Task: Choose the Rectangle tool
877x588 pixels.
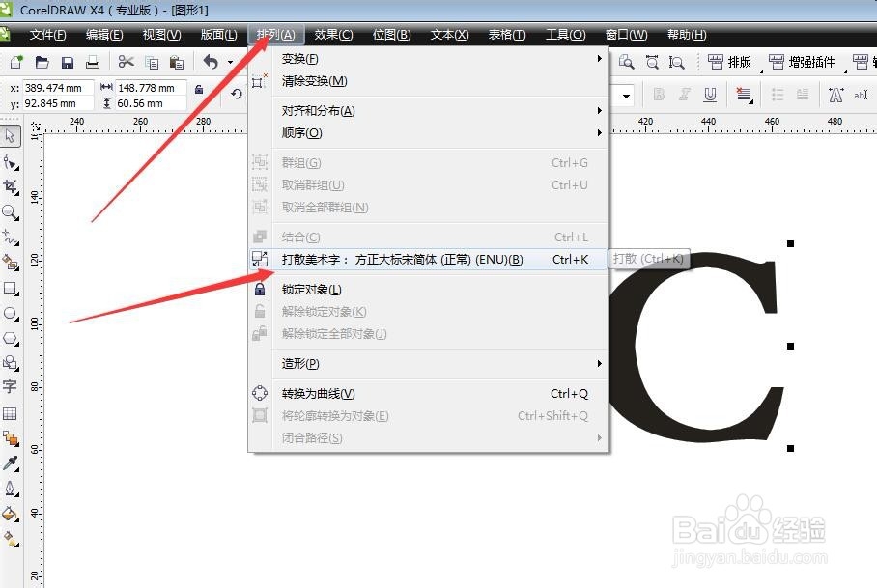Action: click(x=12, y=289)
